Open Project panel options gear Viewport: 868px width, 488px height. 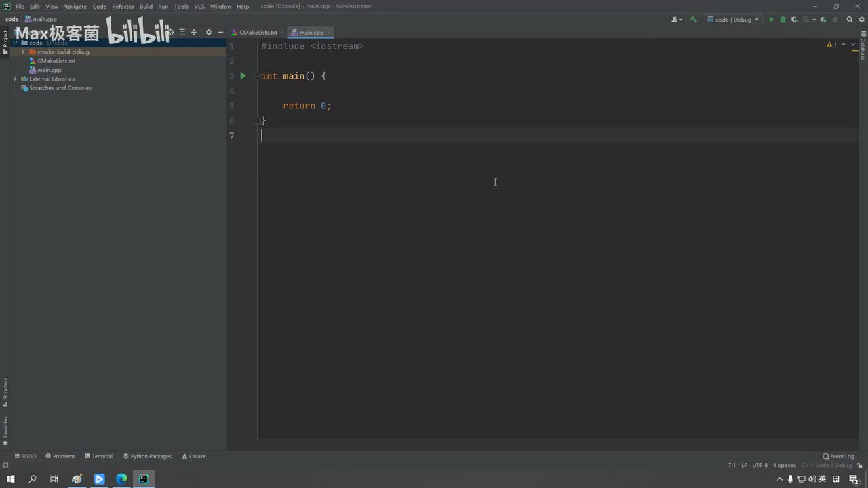point(208,32)
